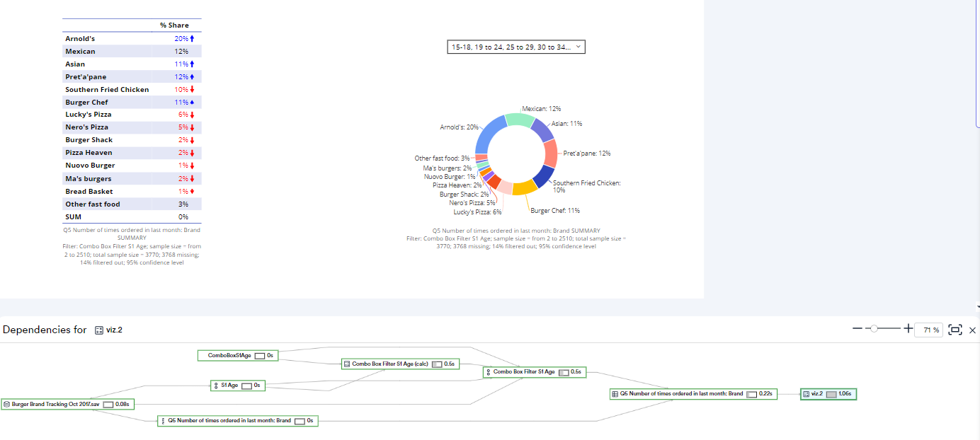Click the % Share column header
Image resolution: width=980 pixels, height=440 pixels.
174,25
